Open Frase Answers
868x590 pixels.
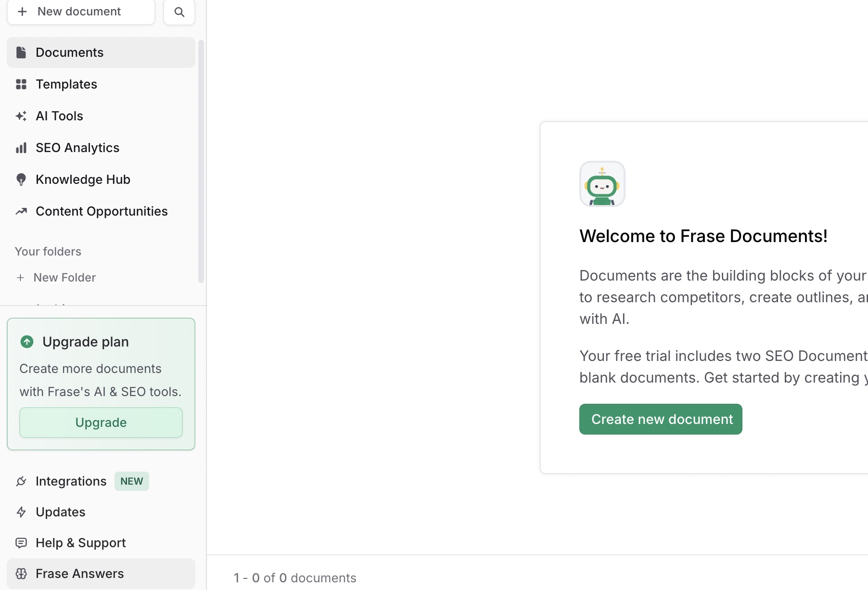pyautogui.click(x=101, y=574)
